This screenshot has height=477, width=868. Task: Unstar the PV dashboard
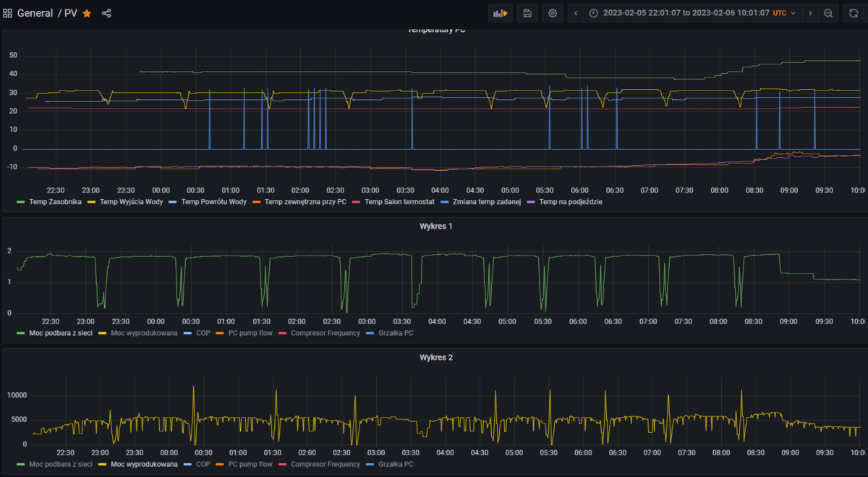pos(87,13)
